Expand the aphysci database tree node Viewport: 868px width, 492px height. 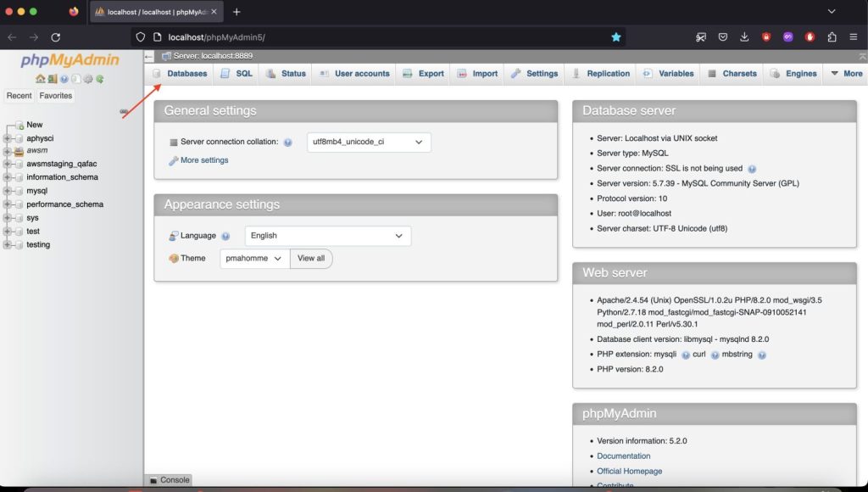point(7,138)
